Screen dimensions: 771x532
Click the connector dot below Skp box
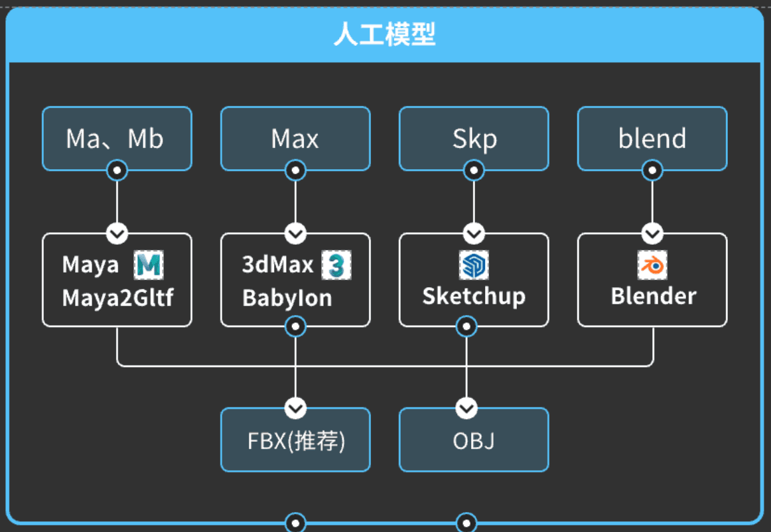(x=474, y=171)
